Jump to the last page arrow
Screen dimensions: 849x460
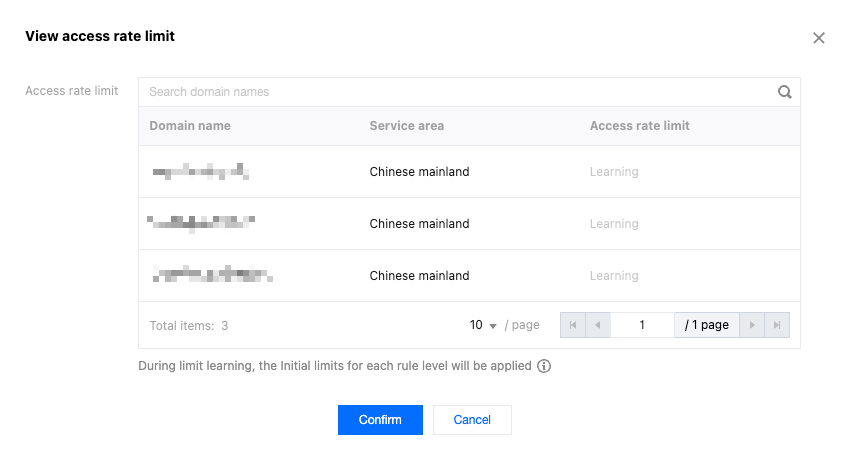777,325
